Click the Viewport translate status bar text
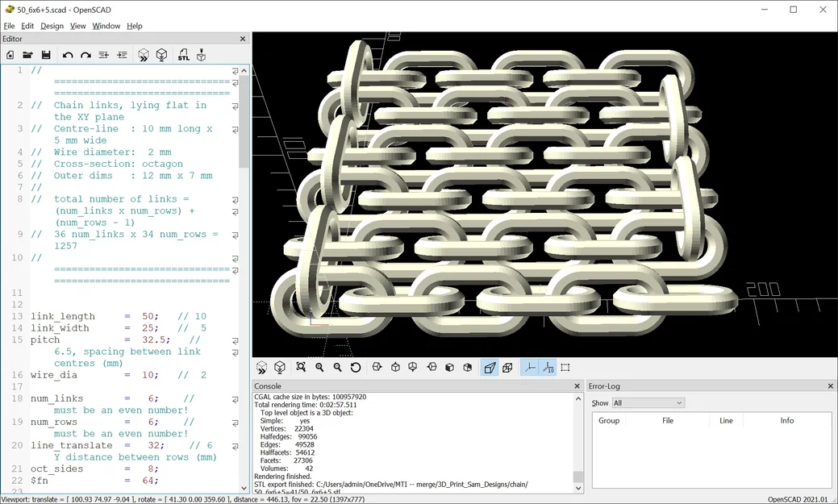Image resolution: width=838 pixels, height=504 pixels. point(183,499)
